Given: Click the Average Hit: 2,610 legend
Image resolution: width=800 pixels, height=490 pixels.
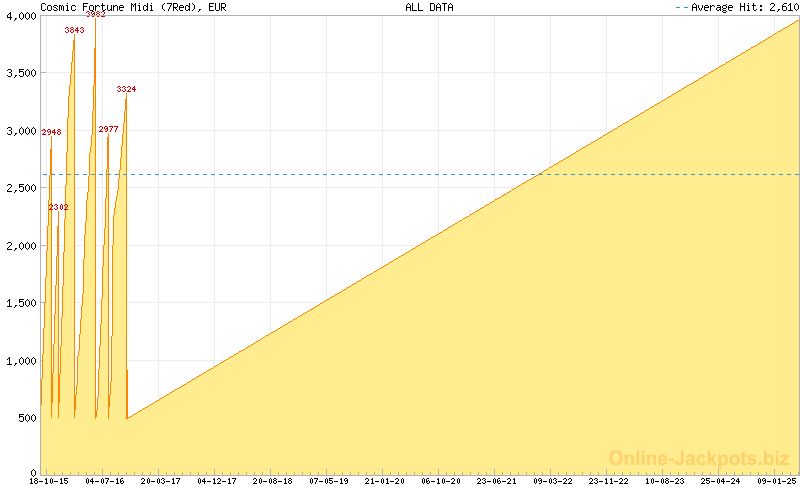Looking at the screenshot, I should pos(737,7).
